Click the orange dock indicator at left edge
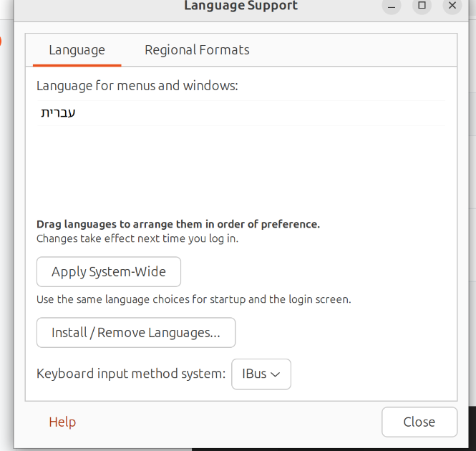 pos(1,42)
